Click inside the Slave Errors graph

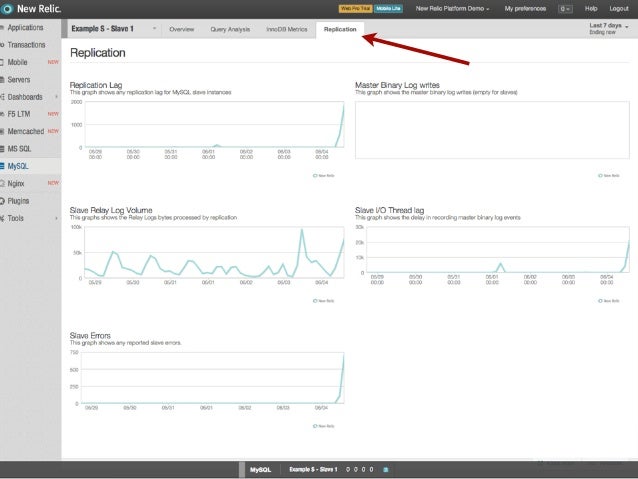[x=212, y=378]
